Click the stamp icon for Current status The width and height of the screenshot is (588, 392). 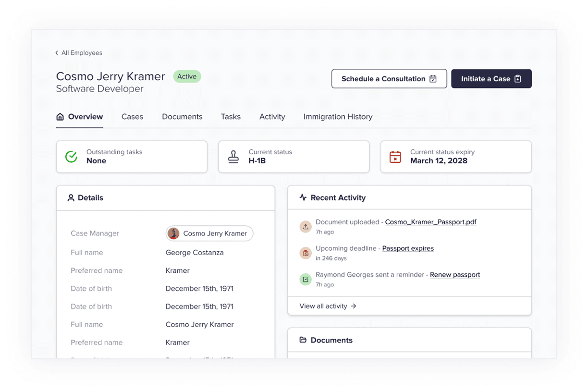coord(233,157)
